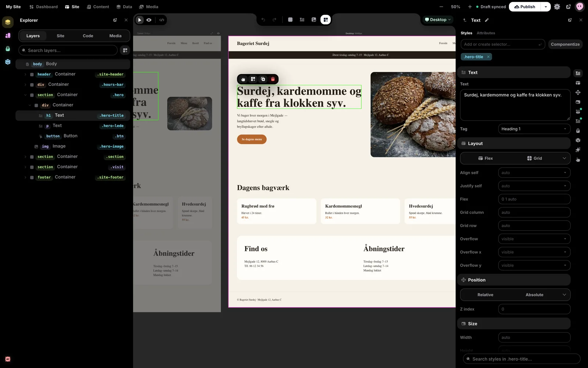This screenshot has width=588, height=368.
Task: Click the redo arrow
Action: 275,20
